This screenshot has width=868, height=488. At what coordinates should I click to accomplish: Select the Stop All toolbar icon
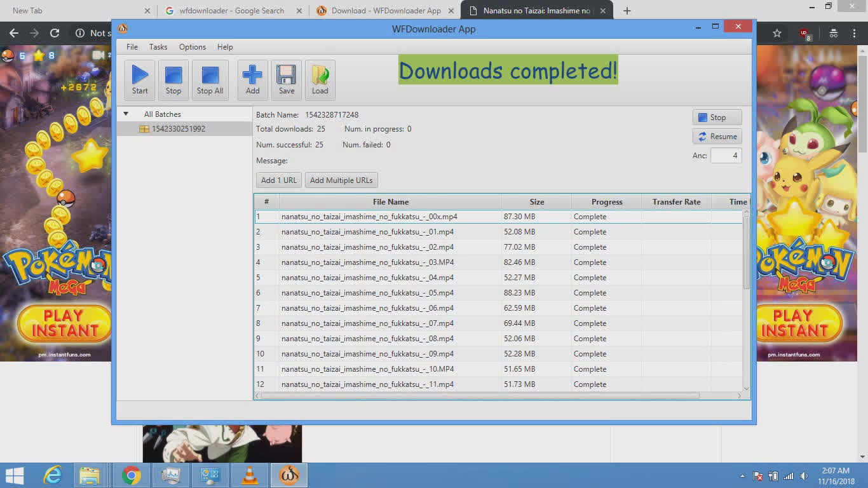click(x=210, y=79)
